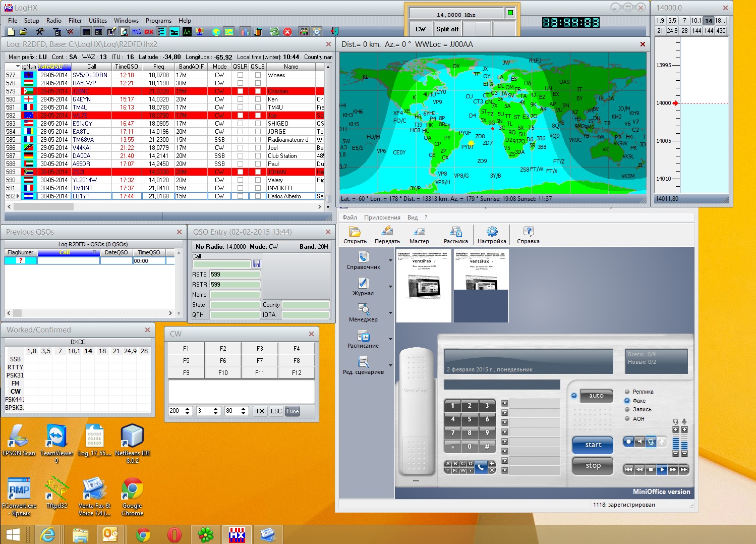Click the globe icon in LogHX toolbar
Image resolution: width=756 pixels, height=544 pixels.
216,31
